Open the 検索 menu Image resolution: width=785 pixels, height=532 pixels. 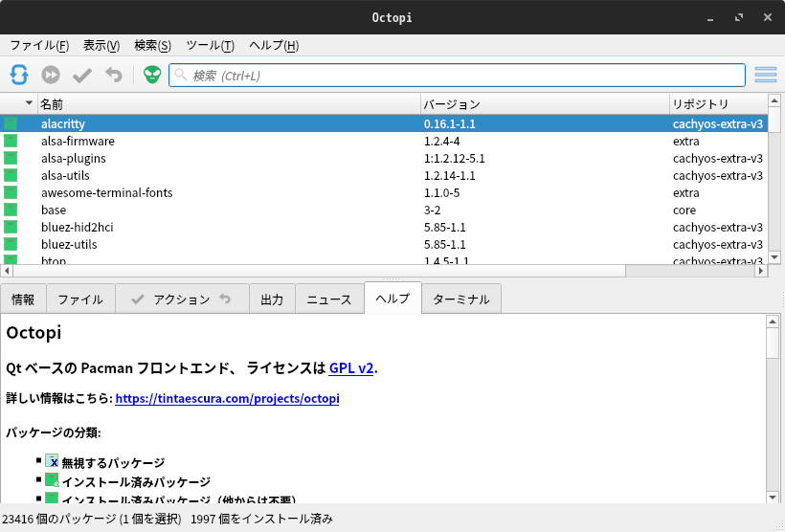[153, 46]
